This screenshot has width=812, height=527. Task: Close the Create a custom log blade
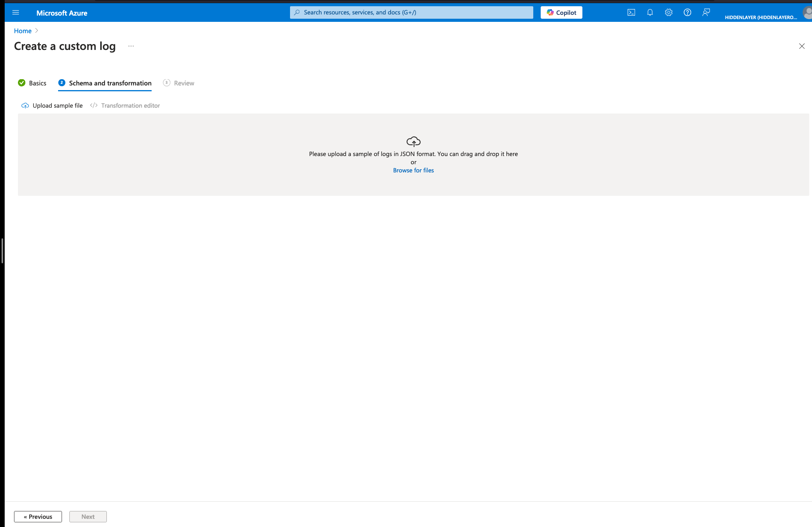tap(801, 46)
